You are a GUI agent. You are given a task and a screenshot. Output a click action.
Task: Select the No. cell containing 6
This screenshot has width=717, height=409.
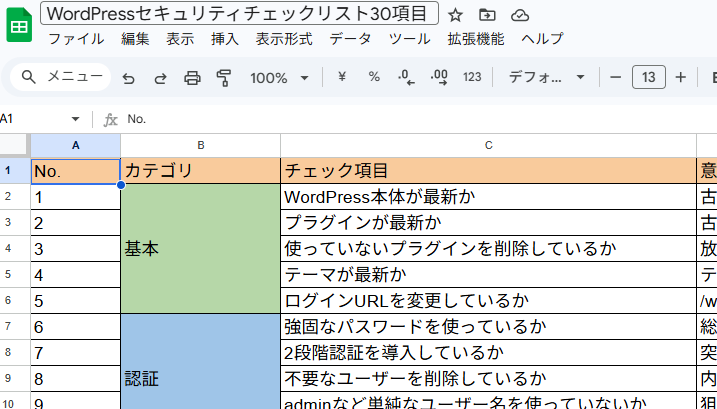tap(75, 326)
